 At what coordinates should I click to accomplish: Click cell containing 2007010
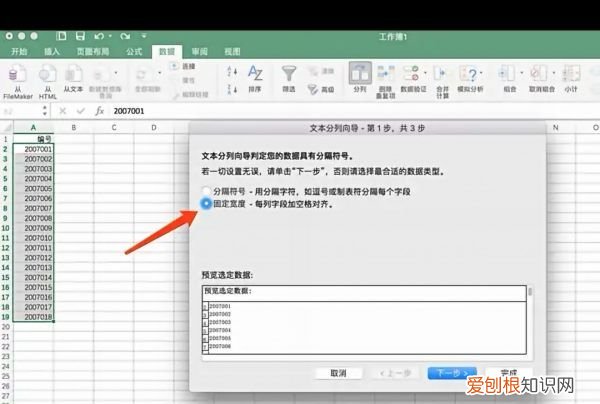click(33, 238)
